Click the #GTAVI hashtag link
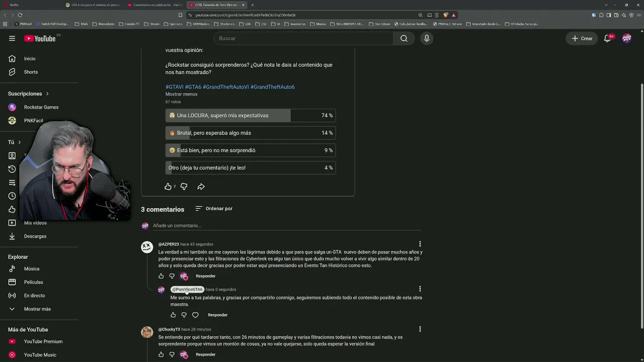This screenshot has height=362, width=644. click(x=174, y=87)
